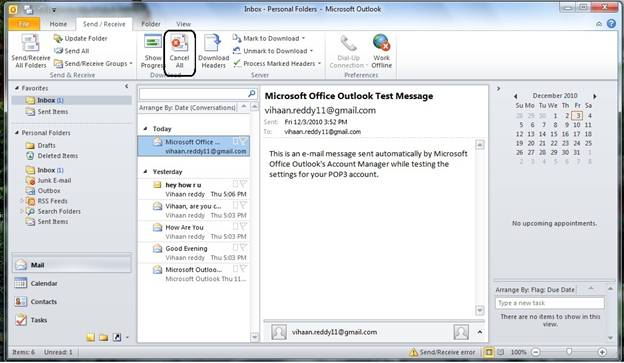Screen dimensions: 624x363
Task: Collapse the Yesterday message group
Action: (145, 172)
